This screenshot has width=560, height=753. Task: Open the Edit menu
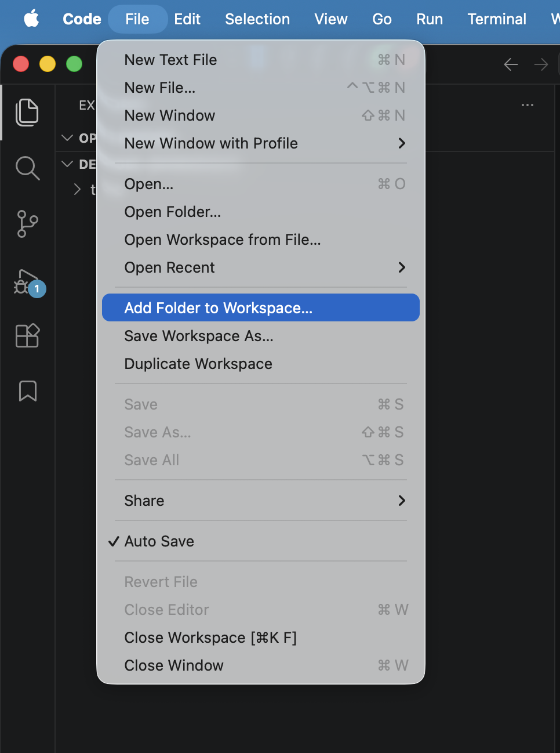(187, 19)
